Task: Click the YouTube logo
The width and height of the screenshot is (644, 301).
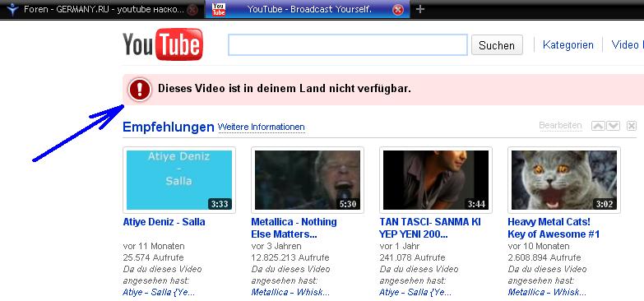Action: (163, 44)
